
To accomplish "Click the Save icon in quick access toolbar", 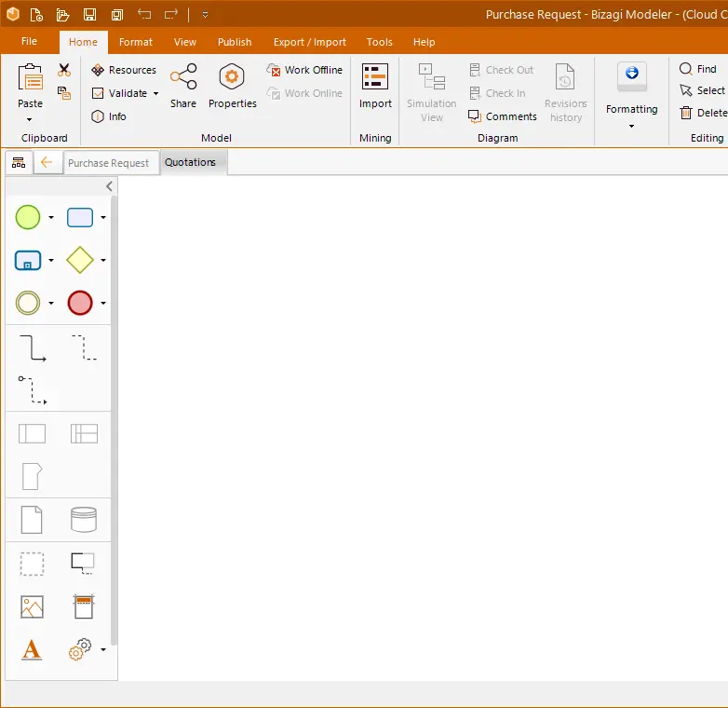I will [x=89, y=15].
